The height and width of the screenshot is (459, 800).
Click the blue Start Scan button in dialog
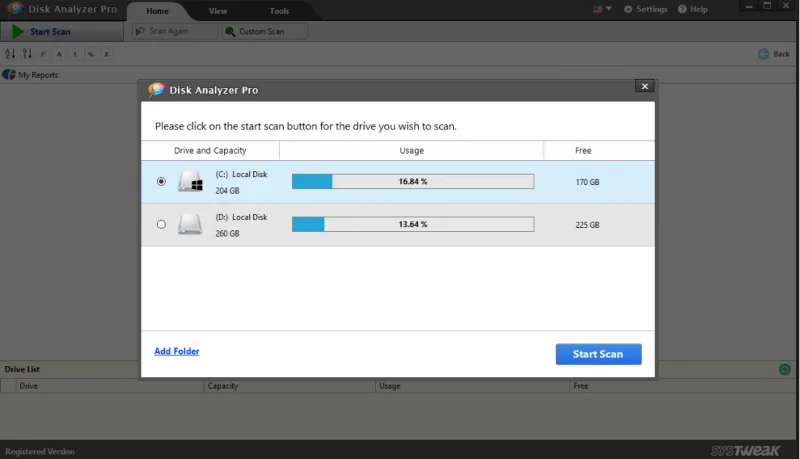[x=598, y=354]
